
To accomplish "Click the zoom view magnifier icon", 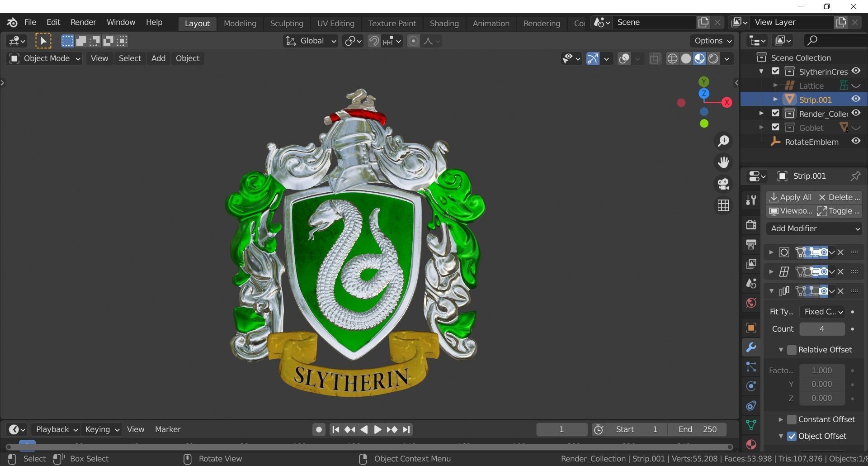I will 724,141.
